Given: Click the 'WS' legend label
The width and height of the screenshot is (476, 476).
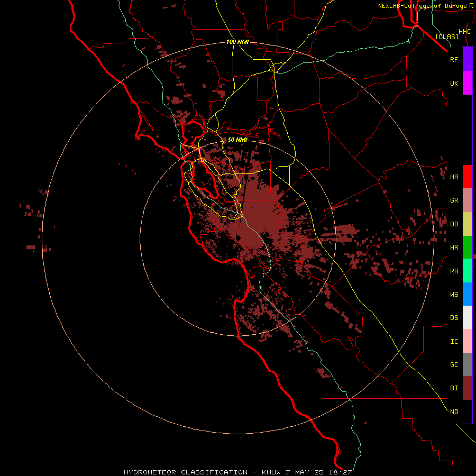Looking at the screenshot, I should (454, 295).
